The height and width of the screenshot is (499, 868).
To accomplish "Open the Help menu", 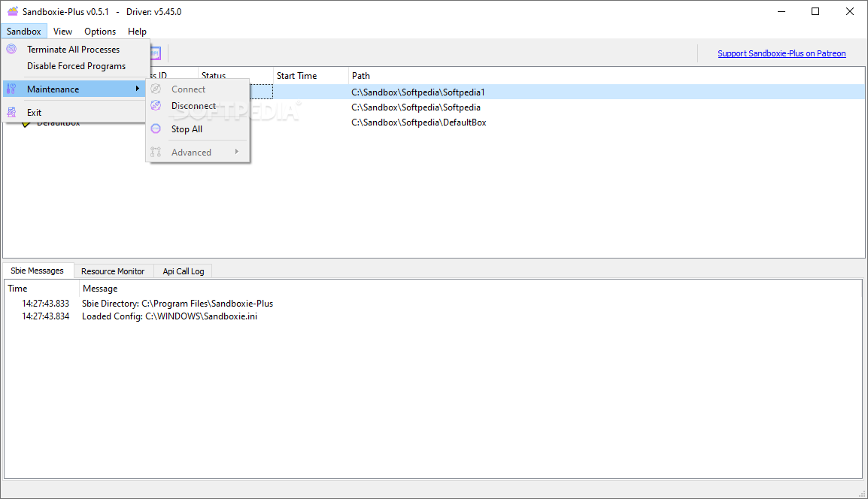I will tap(138, 32).
